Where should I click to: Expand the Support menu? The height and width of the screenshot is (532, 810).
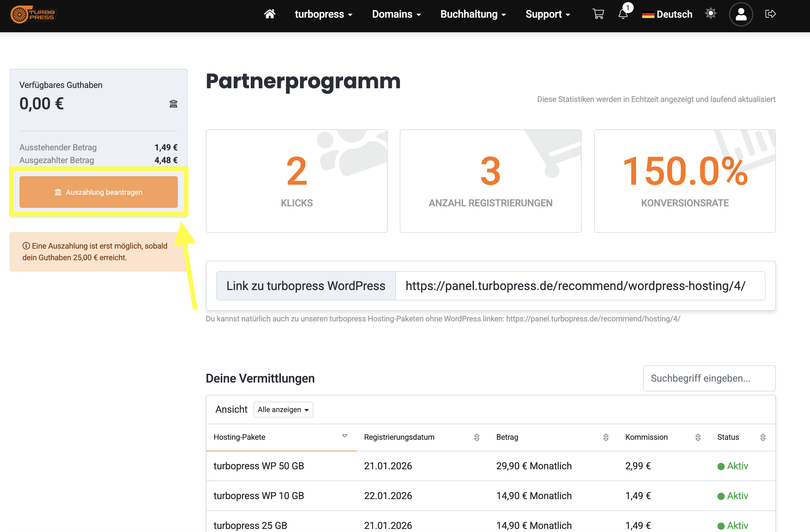[547, 14]
